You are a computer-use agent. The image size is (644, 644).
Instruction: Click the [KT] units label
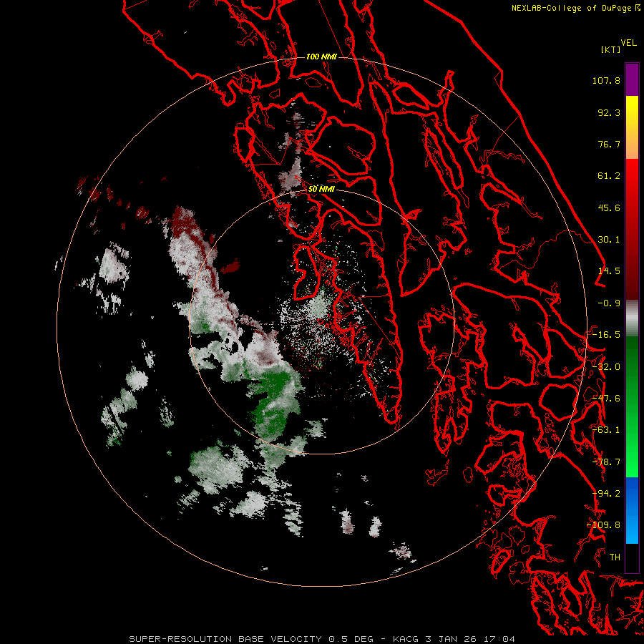(611, 49)
